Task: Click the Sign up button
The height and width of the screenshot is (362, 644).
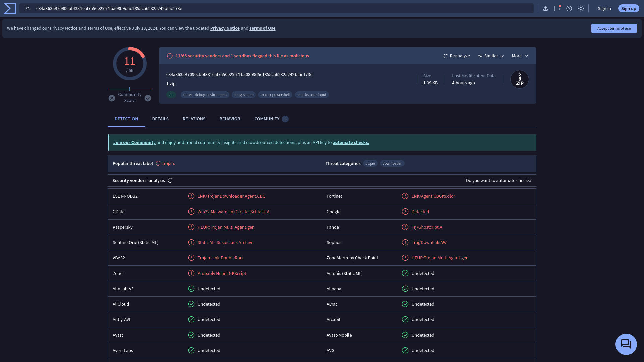Action: point(629,9)
